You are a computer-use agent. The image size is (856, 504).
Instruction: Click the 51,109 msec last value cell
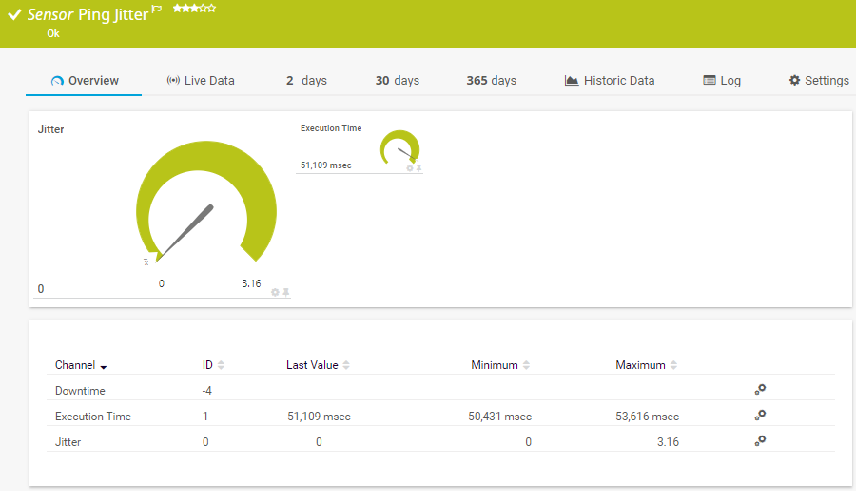pyautogui.click(x=319, y=417)
